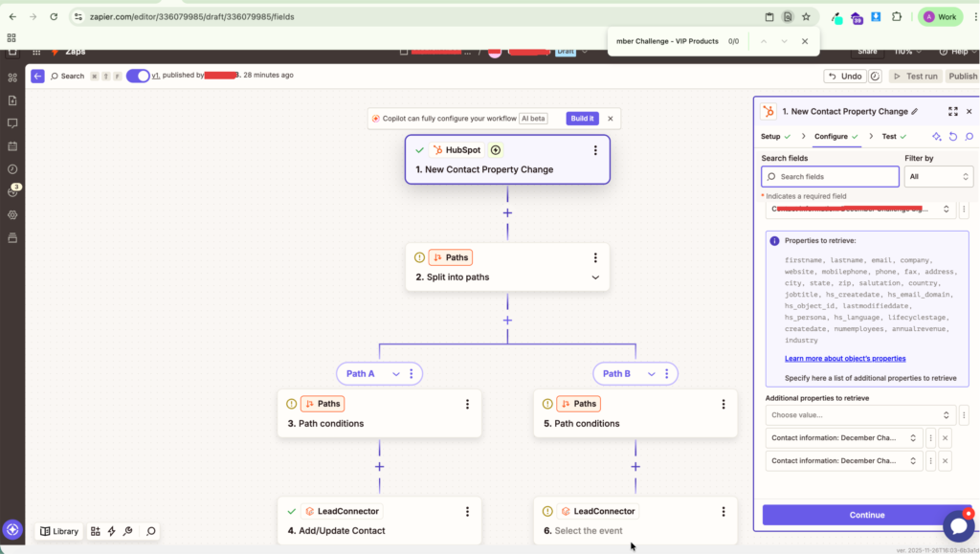Open the Library button
The height and width of the screenshot is (554, 980).
pos(59,531)
